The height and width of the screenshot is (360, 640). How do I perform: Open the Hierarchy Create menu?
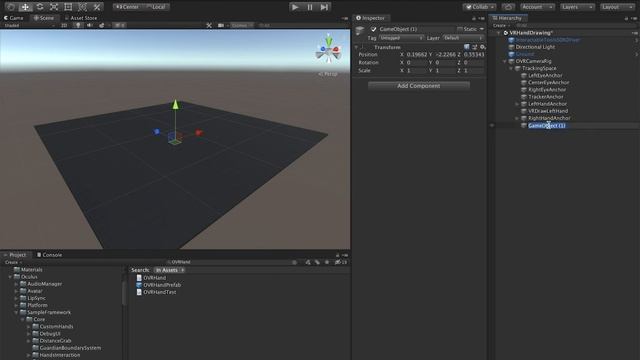pos(500,25)
